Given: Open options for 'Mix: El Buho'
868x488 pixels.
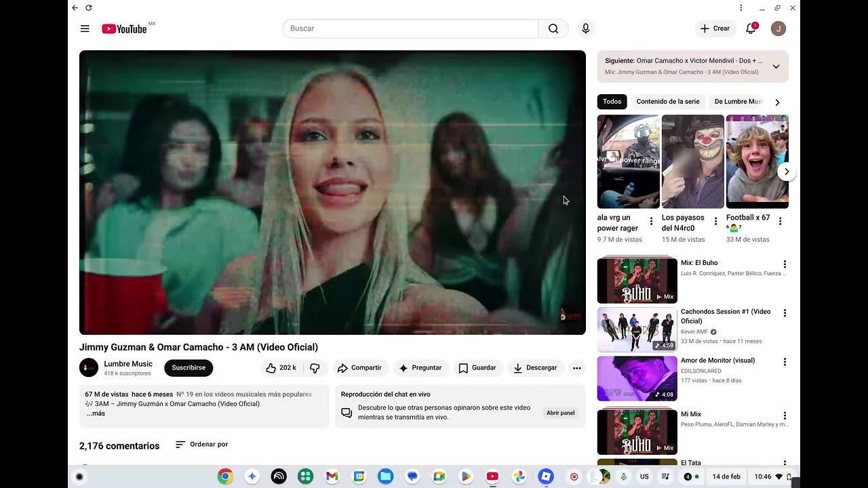Looking at the screenshot, I should (x=785, y=264).
